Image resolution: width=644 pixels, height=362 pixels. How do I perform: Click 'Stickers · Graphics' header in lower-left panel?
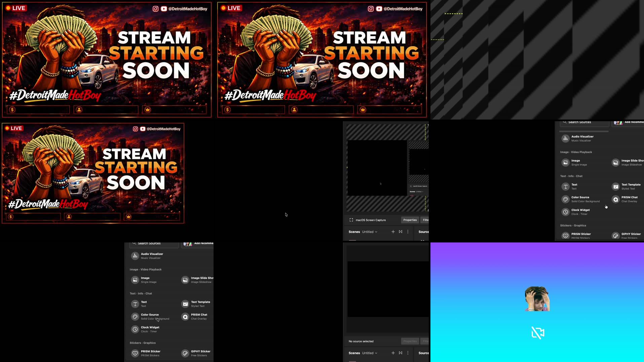(143, 343)
